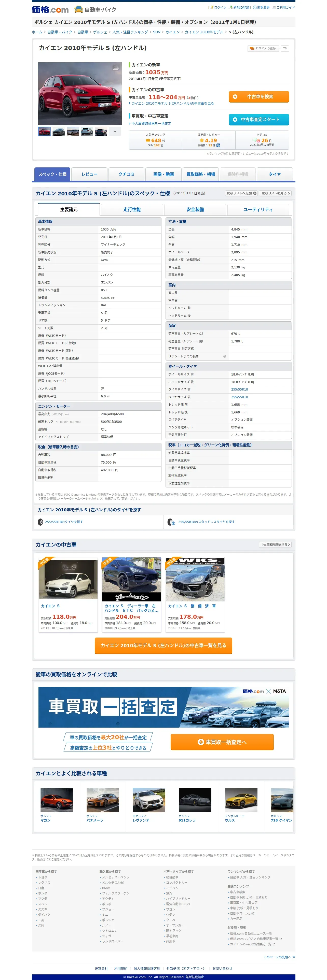Open the breadcrumb SUV link
Viewport: 327px width, 980px height.
[156, 32]
